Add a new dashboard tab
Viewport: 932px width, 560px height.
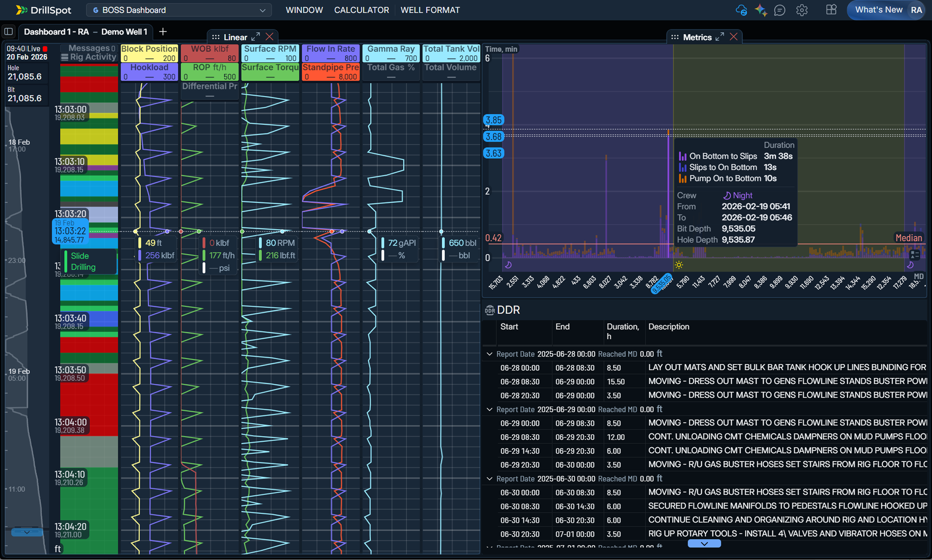pos(163,32)
